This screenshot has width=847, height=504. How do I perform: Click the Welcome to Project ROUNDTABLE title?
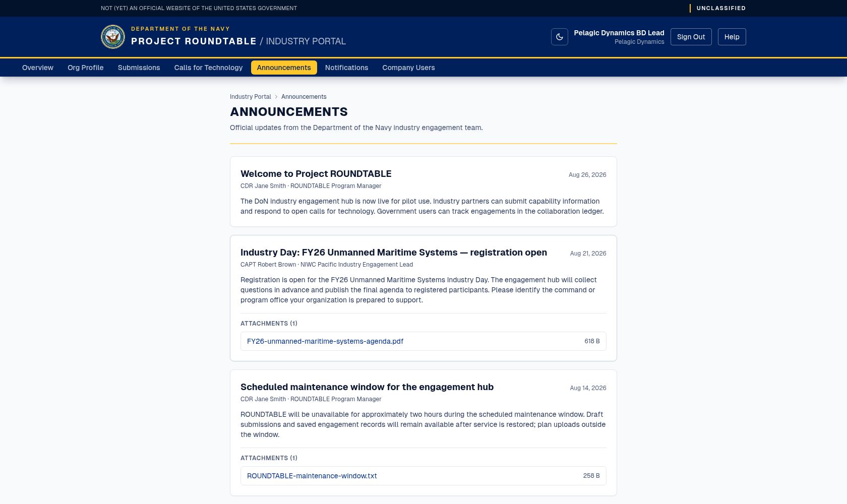click(x=316, y=174)
